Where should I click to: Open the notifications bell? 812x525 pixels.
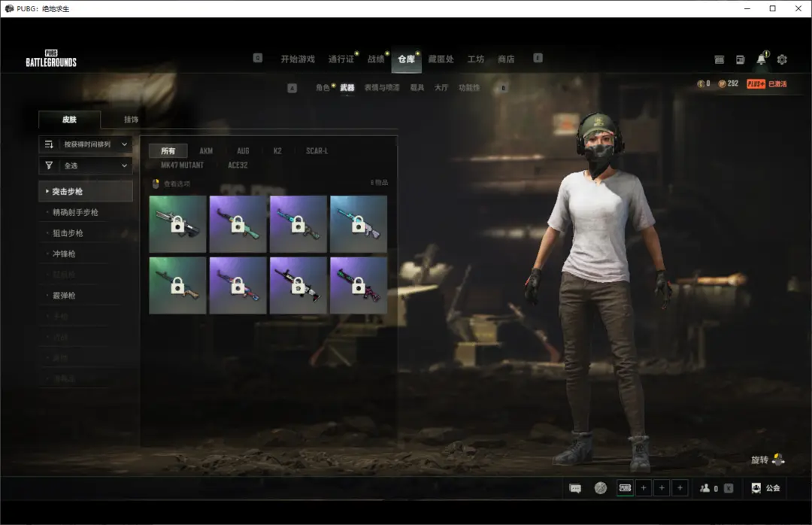tap(761, 59)
